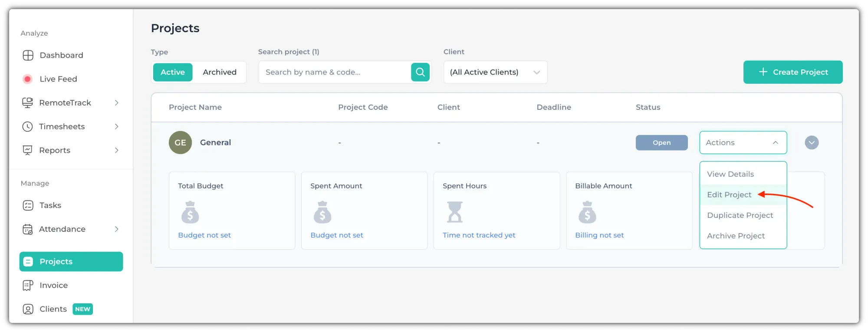Focus the Search by name & code field
Image resolution: width=868 pixels, height=332 pixels.
point(334,72)
